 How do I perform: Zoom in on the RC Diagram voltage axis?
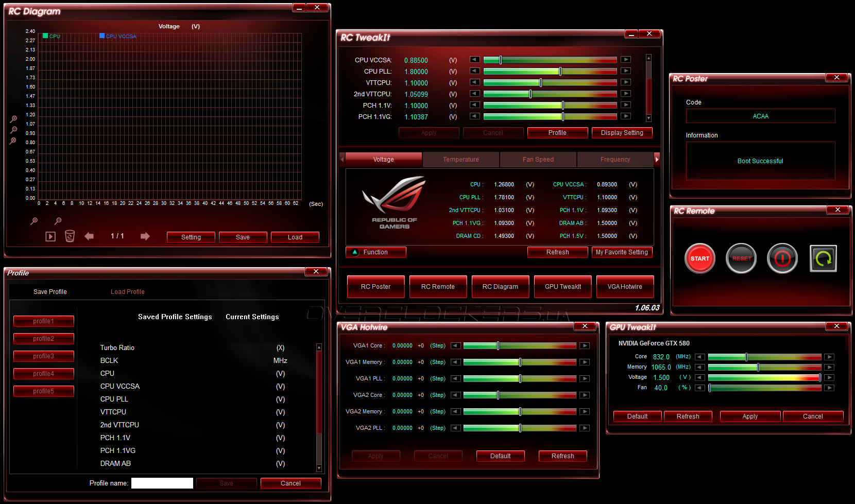coord(14,119)
